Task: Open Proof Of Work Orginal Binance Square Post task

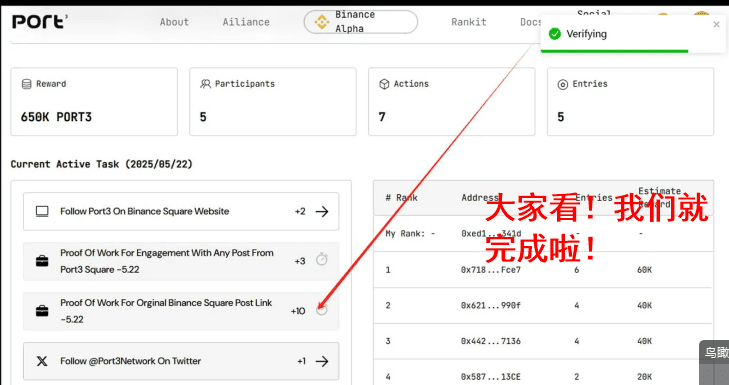Action: (x=181, y=311)
